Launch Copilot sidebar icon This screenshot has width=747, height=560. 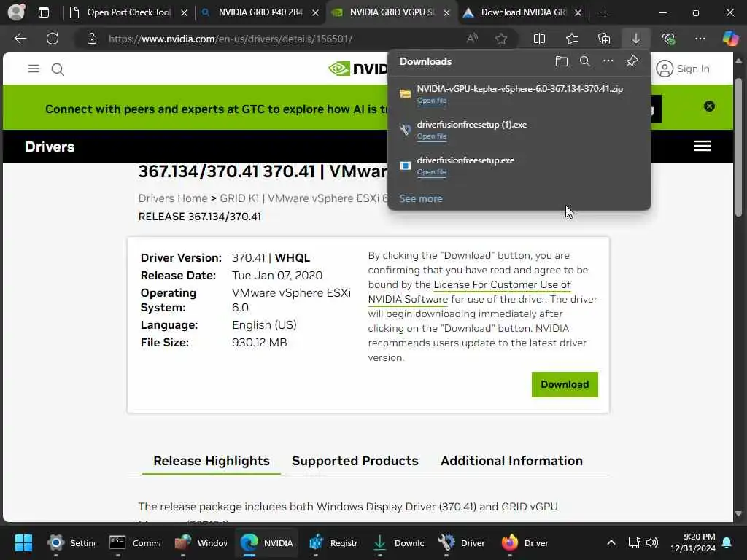pyautogui.click(x=730, y=39)
